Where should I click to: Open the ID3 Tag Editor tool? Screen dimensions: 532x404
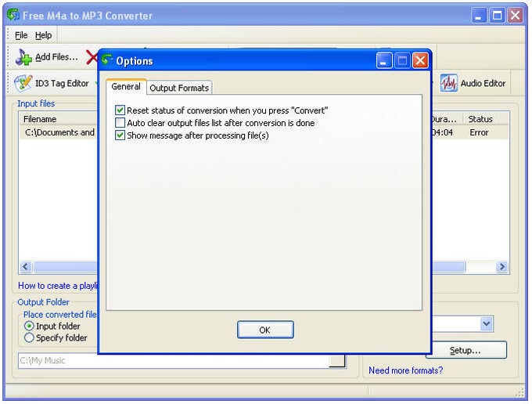coord(52,83)
